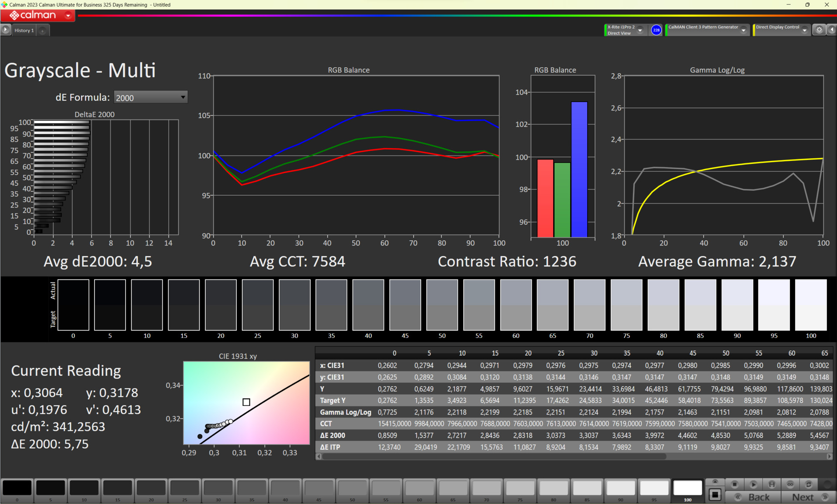
Task: Click the continuous read infinity icon
Action: pos(790,484)
